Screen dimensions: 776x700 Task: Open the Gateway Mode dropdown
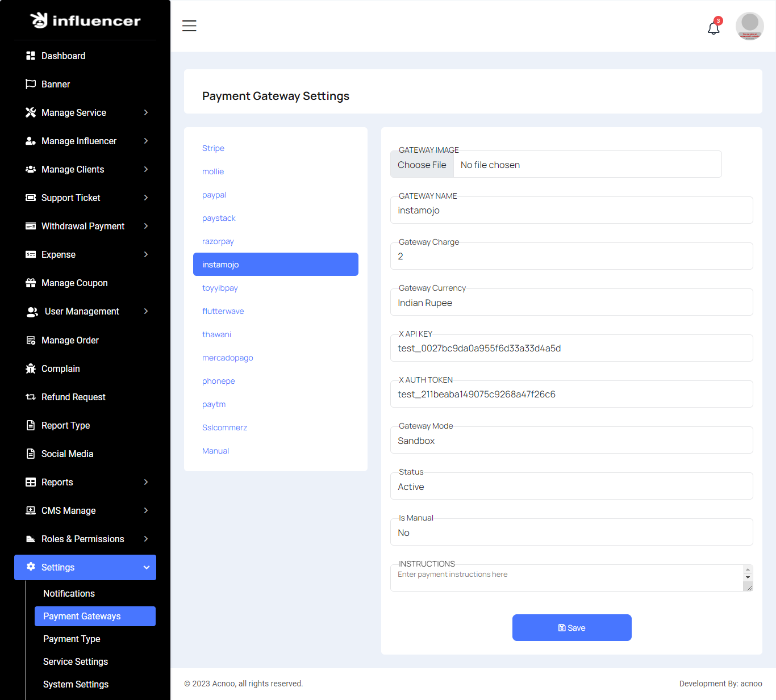[x=571, y=441]
